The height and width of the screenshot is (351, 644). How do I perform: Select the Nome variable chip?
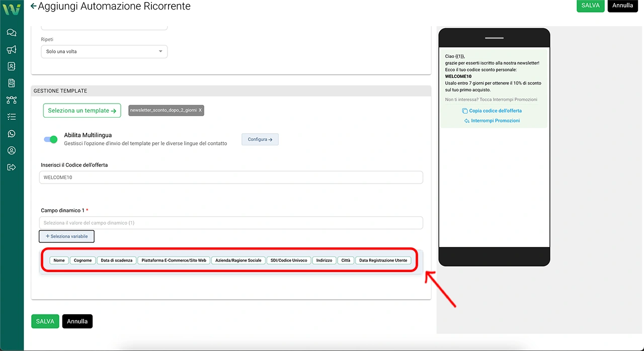point(59,260)
